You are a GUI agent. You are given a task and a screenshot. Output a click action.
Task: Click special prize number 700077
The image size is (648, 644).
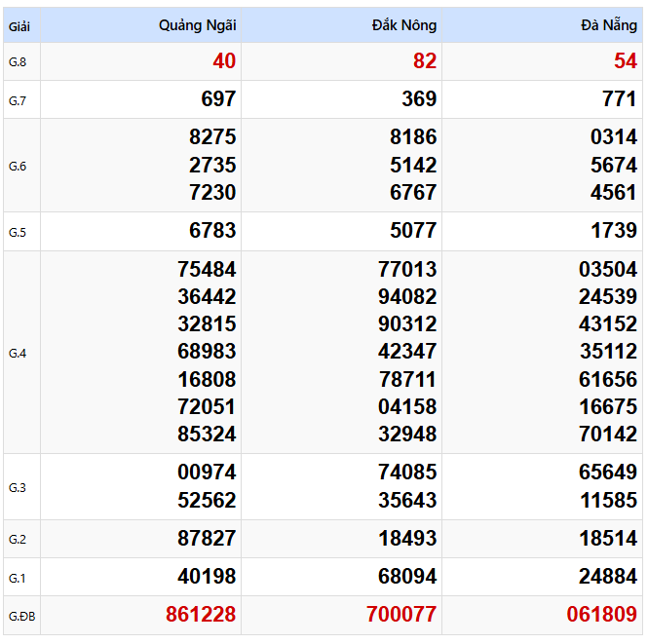tap(401, 614)
